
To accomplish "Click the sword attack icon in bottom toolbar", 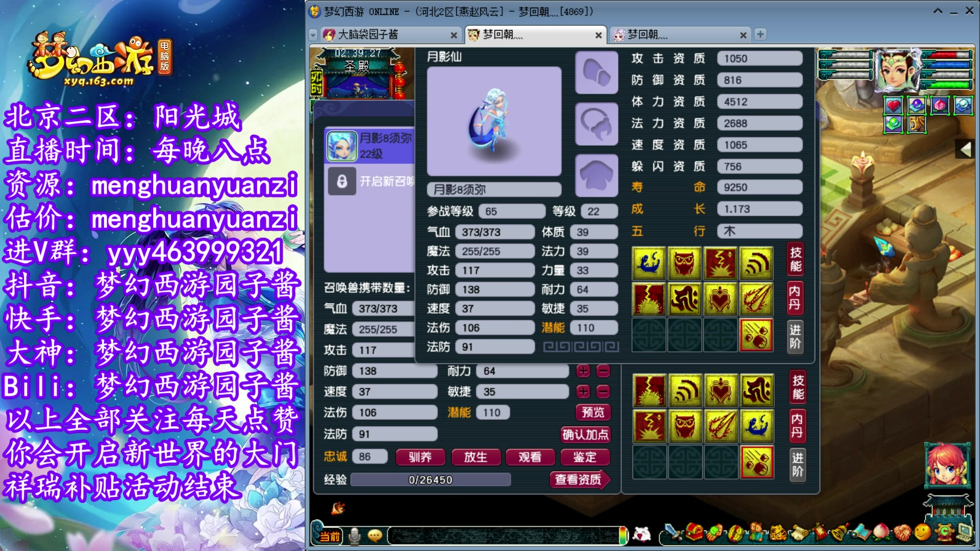I will coord(674,533).
